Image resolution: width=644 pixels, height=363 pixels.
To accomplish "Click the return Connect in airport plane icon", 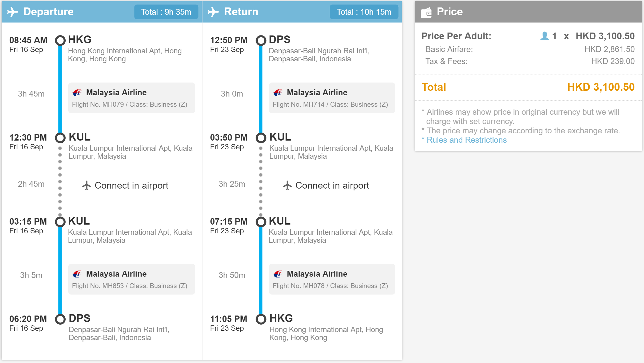I will (287, 185).
